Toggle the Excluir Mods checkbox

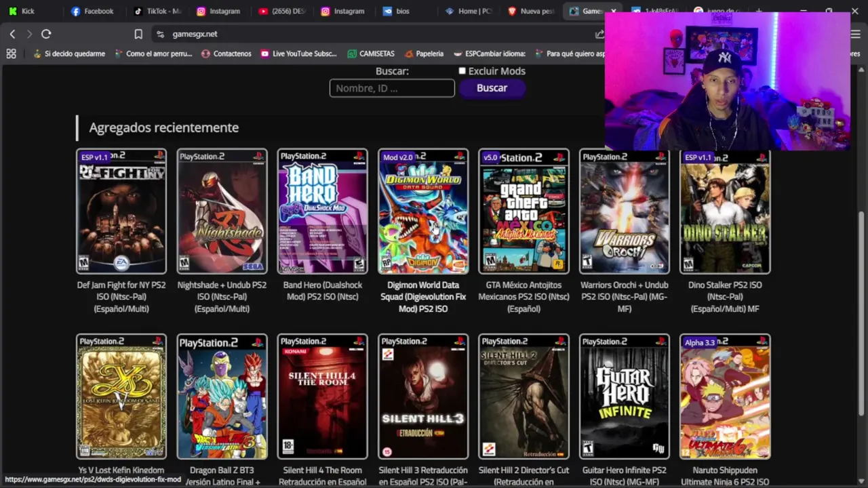pyautogui.click(x=462, y=71)
